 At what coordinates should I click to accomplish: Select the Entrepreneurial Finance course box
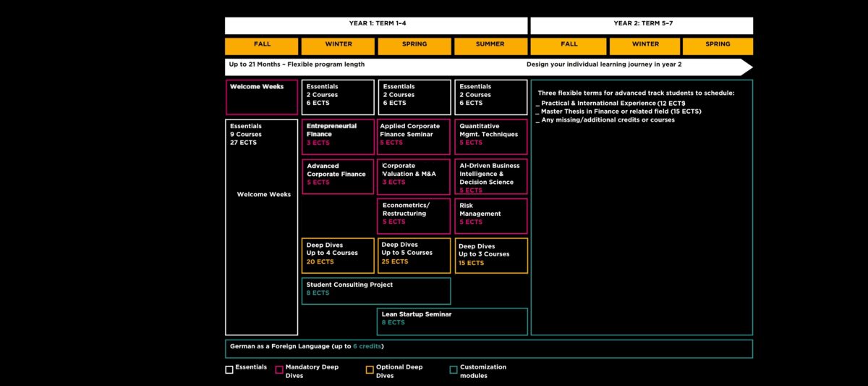pyautogui.click(x=338, y=137)
